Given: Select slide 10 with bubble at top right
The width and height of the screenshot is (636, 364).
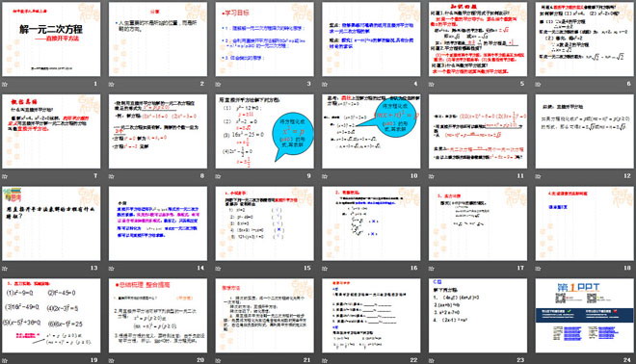Looking at the screenshot, I should (x=371, y=131).
